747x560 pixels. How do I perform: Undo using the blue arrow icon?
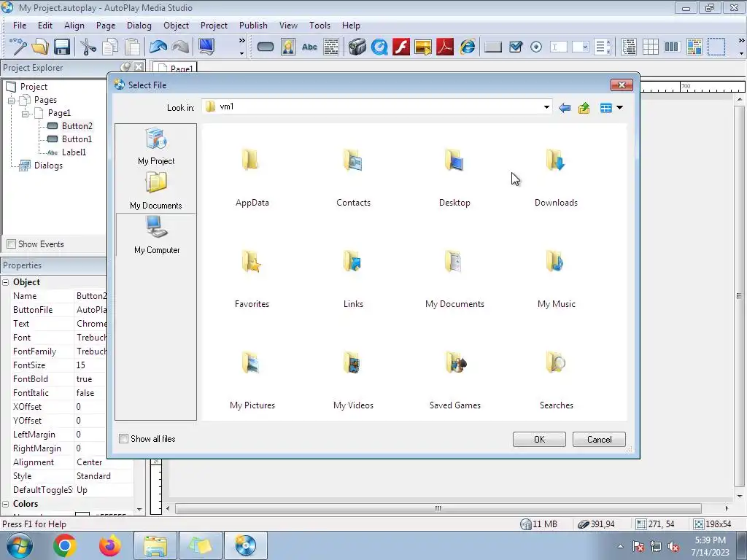pyautogui.click(x=158, y=47)
